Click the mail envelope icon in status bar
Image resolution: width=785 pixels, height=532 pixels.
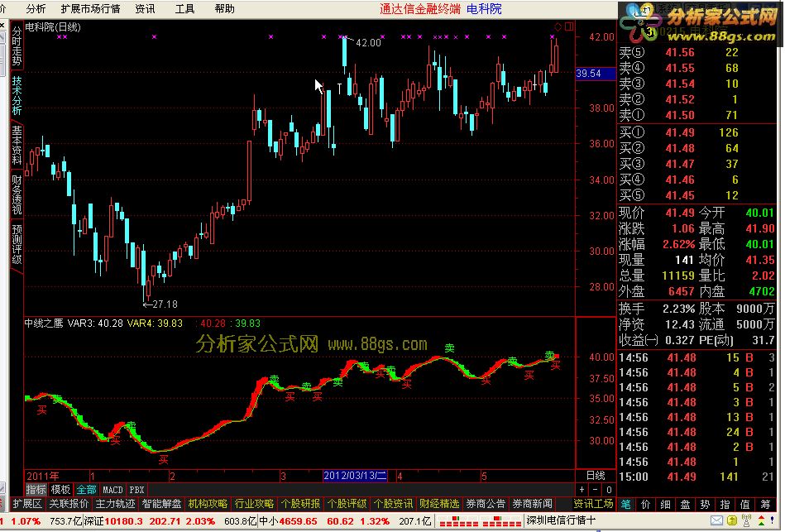pyautogui.click(x=716, y=521)
